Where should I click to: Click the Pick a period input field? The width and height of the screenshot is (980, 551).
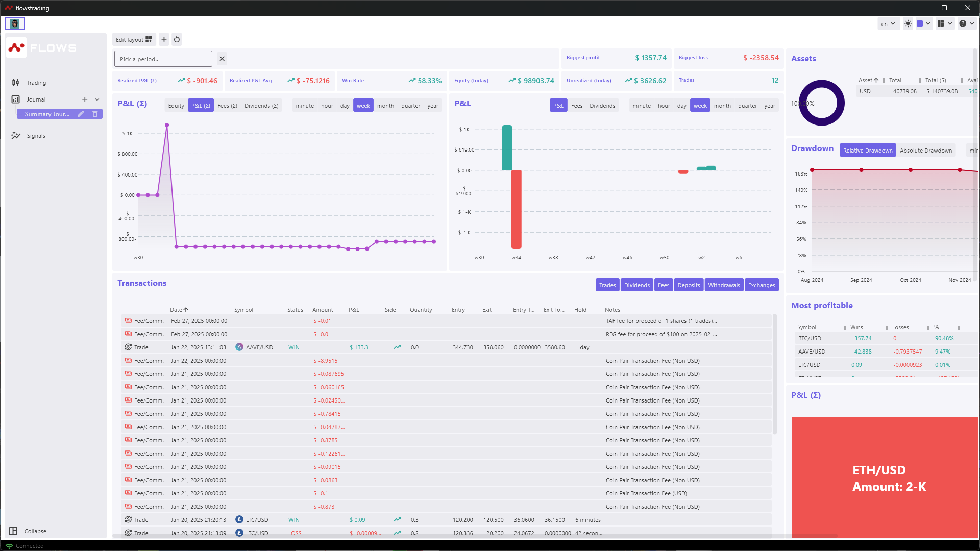(163, 59)
